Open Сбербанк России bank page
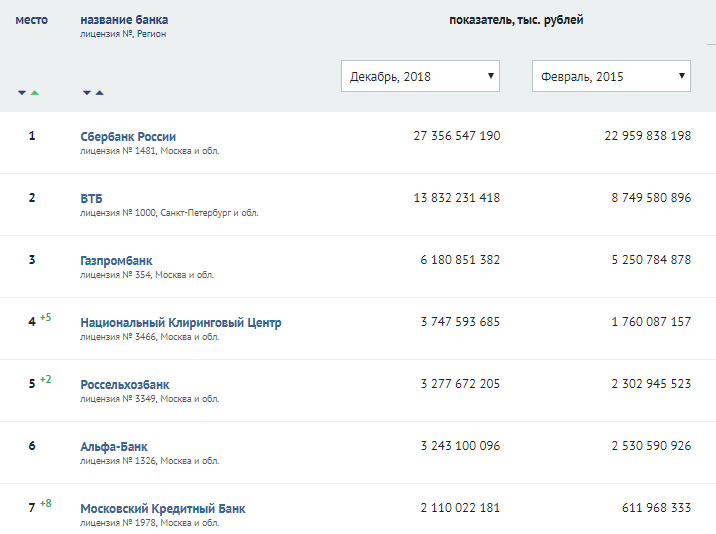The image size is (716, 534). (x=128, y=136)
